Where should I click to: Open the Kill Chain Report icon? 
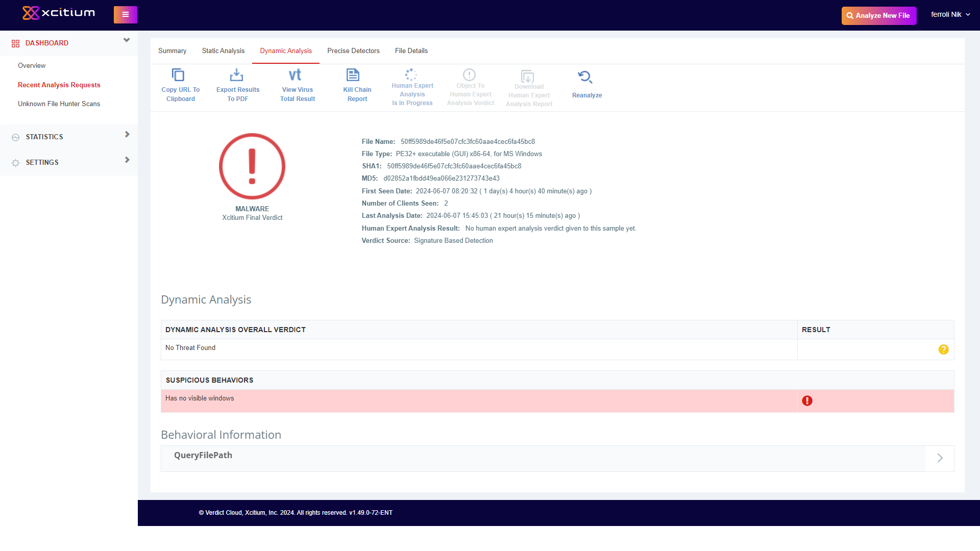coord(353,75)
